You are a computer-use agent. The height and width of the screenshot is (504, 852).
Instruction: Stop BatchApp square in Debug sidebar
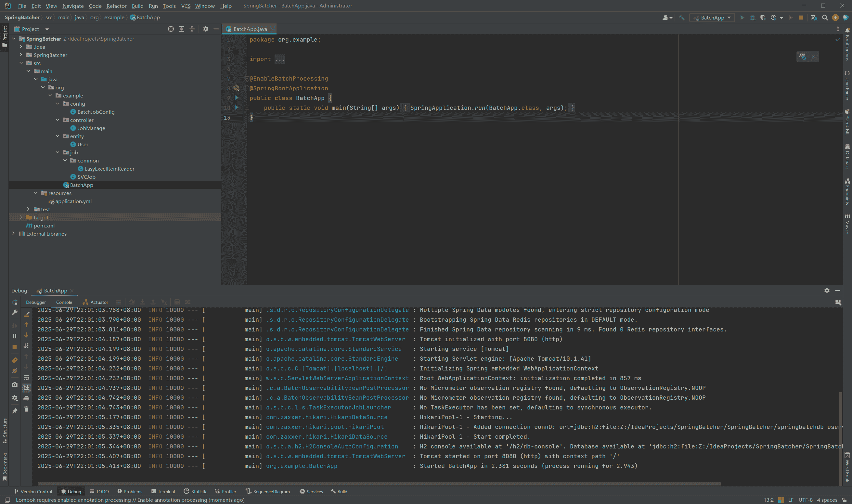15,347
